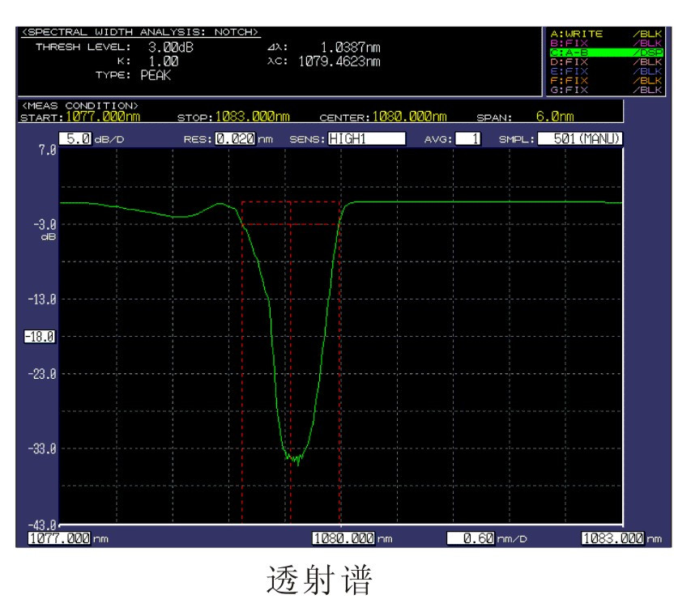Click the -43.0 y-axis label
Image resolution: width=691 pixels, height=616 pixels.
click(x=42, y=525)
